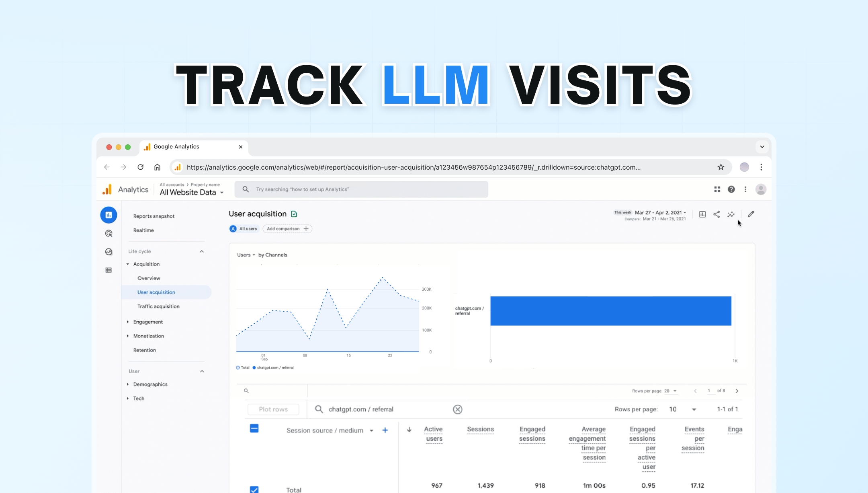The width and height of the screenshot is (868, 493).
Task: Toggle the select-all checkbox in table header
Action: 254,428
